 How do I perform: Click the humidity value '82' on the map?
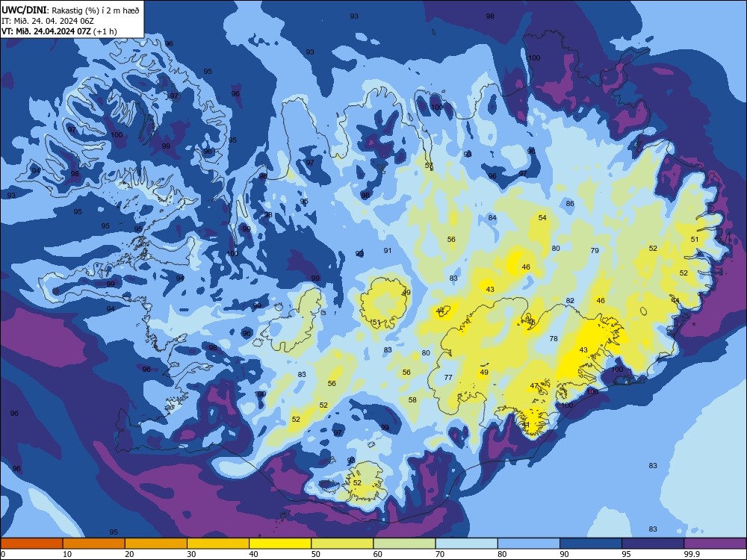pyautogui.click(x=570, y=300)
